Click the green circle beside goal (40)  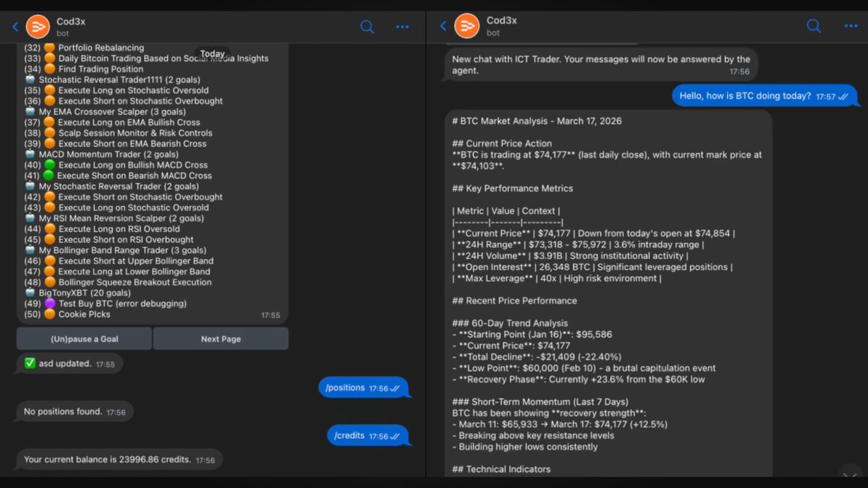point(50,165)
